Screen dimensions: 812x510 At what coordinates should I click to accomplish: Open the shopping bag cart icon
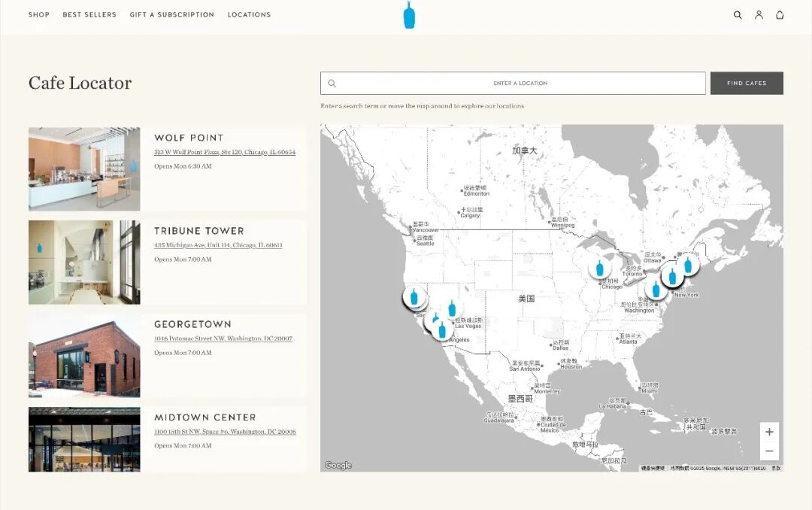780,15
